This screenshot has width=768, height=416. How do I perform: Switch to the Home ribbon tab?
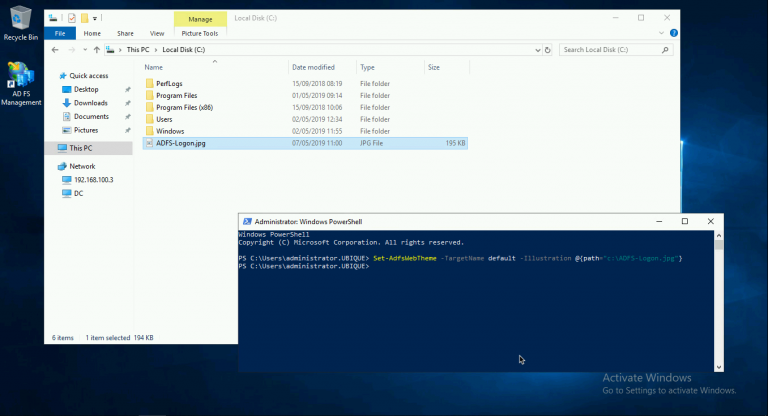(x=92, y=33)
